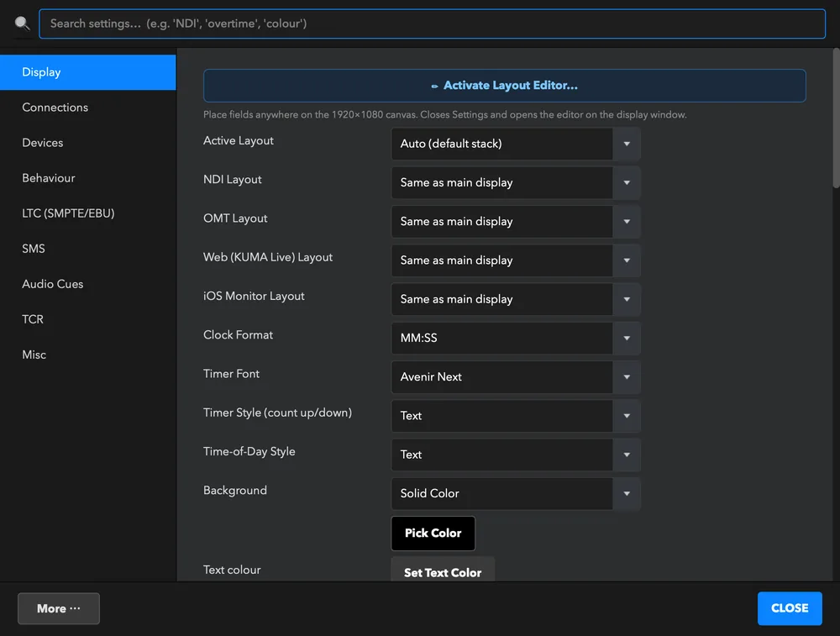Click the Pick Color background button

(433, 534)
